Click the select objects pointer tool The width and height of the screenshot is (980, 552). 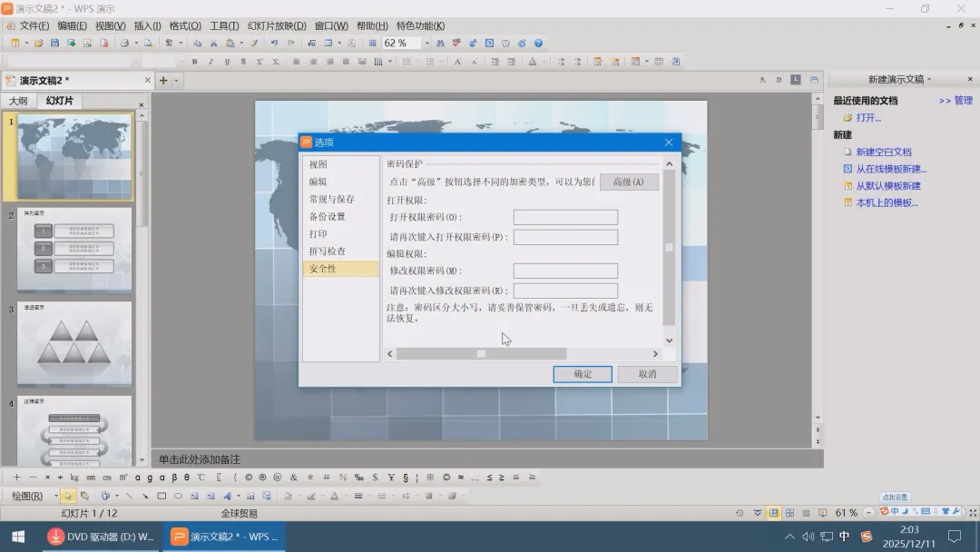(x=67, y=496)
